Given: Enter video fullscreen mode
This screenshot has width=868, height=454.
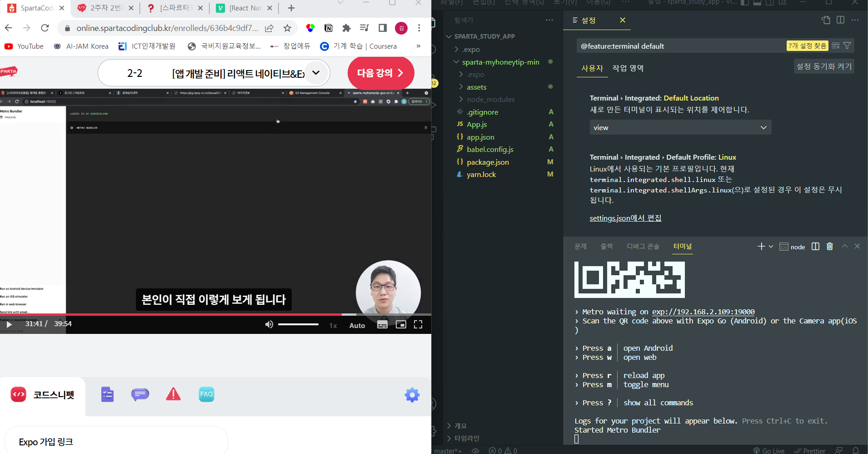Looking at the screenshot, I should [418, 324].
